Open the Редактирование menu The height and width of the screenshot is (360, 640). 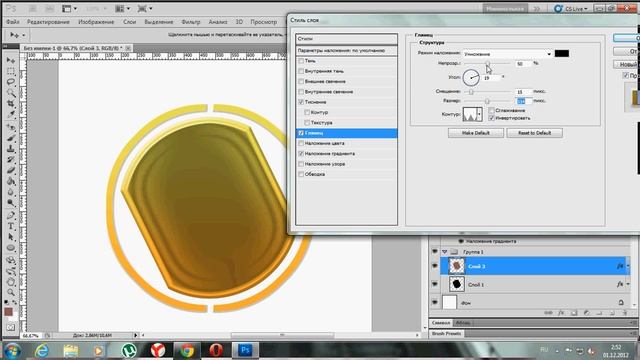coord(48,22)
